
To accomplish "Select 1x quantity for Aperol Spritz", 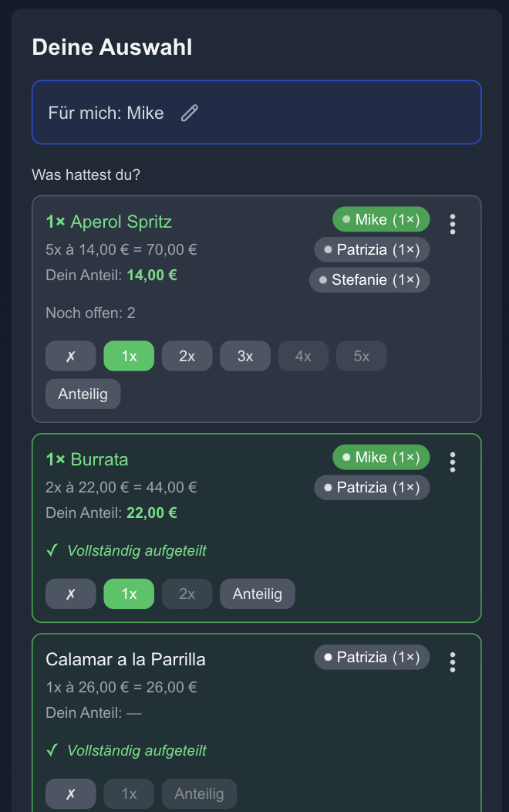I will click(x=129, y=356).
